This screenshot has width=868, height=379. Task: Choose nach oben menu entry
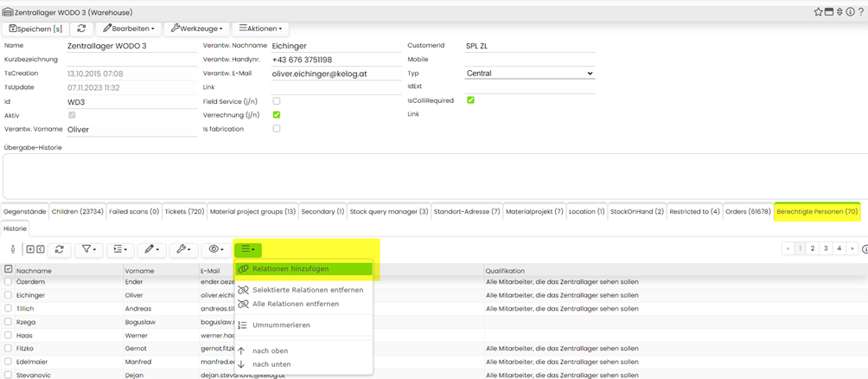coord(304,350)
